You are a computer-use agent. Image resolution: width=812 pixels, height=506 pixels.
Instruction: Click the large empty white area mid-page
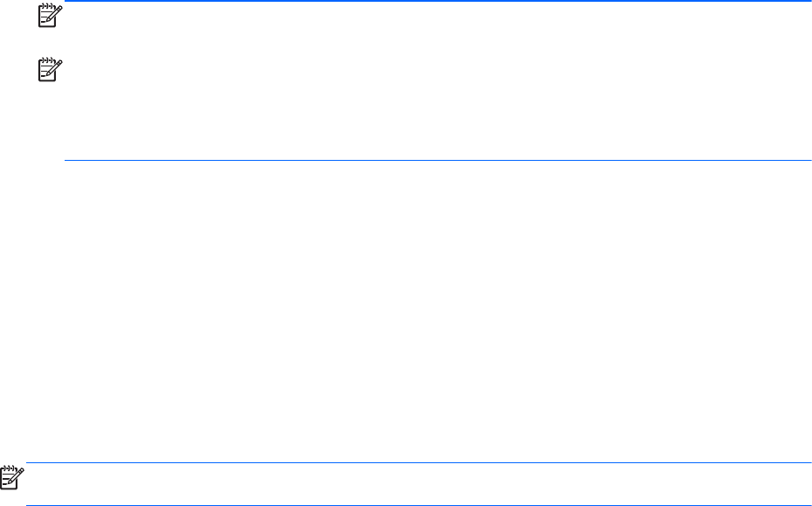click(x=406, y=311)
